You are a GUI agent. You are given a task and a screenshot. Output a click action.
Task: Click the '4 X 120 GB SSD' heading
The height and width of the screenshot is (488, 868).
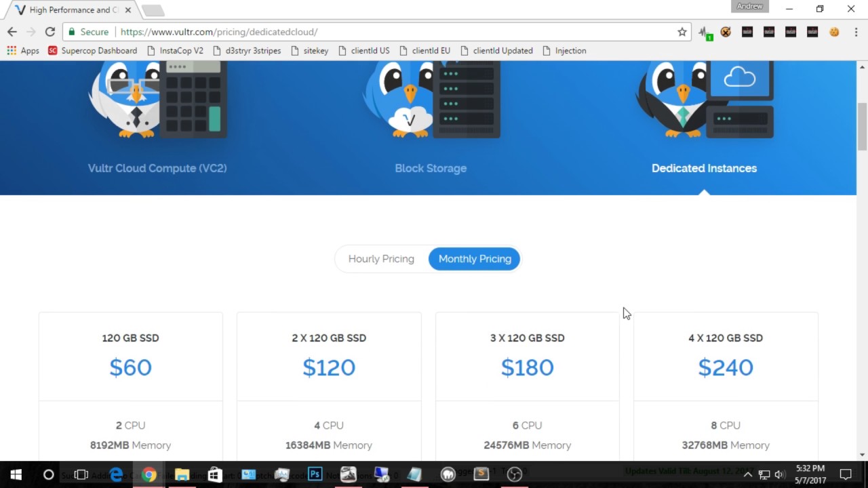pyautogui.click(x=726, y=338)
